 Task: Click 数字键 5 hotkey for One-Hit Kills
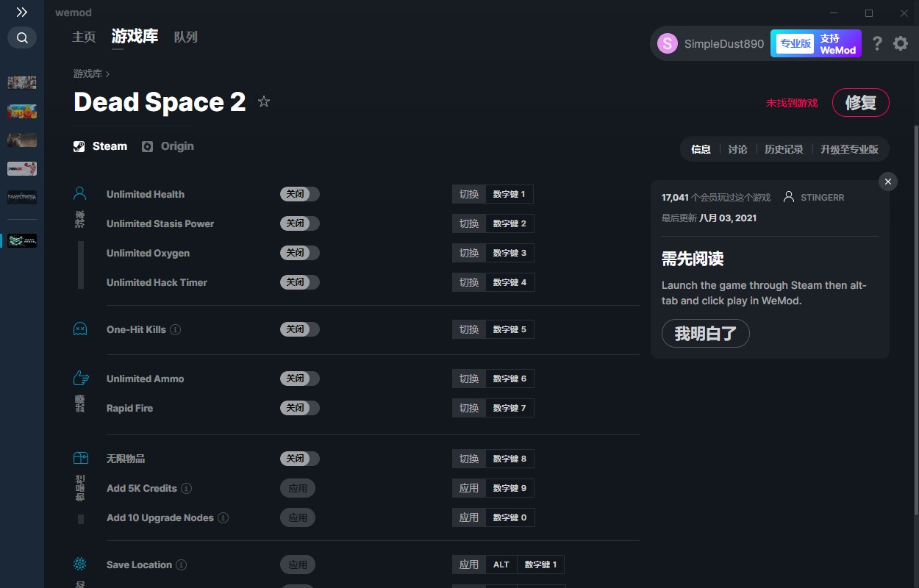pos(509,329)
